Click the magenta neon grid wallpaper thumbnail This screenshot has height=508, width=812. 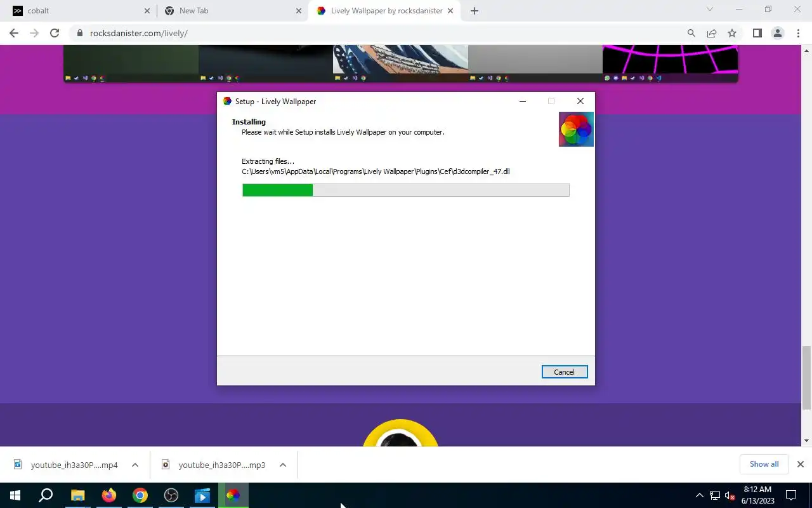[x=670, y=63]
